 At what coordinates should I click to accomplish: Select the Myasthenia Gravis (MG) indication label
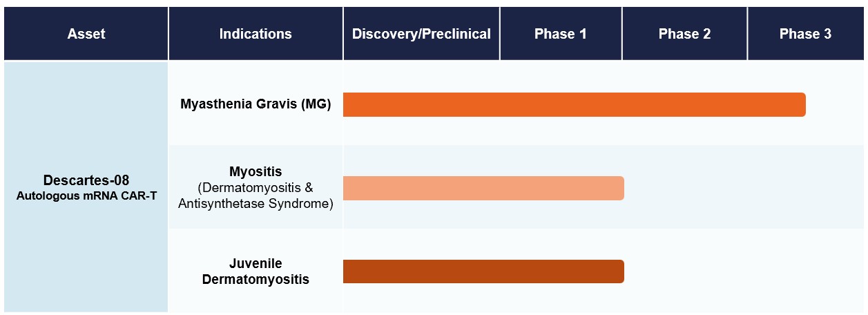(x=255, y=104)
